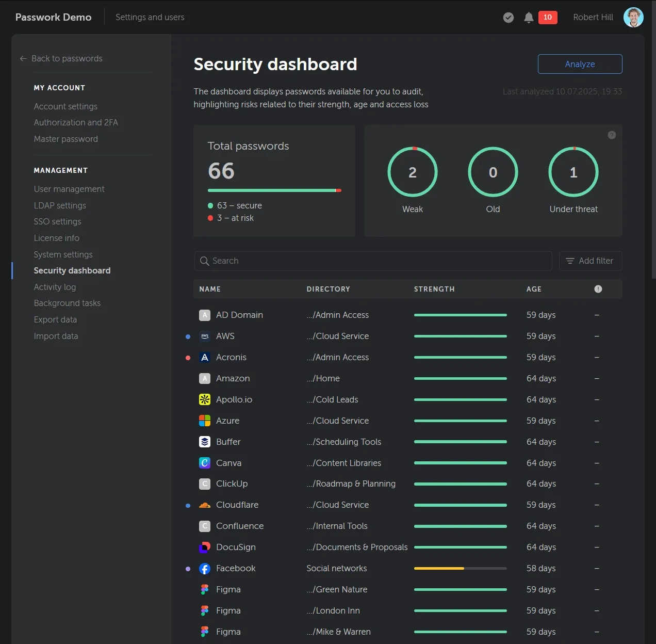Click the Analyze button
Screen dimensions: 656x644
580,64
